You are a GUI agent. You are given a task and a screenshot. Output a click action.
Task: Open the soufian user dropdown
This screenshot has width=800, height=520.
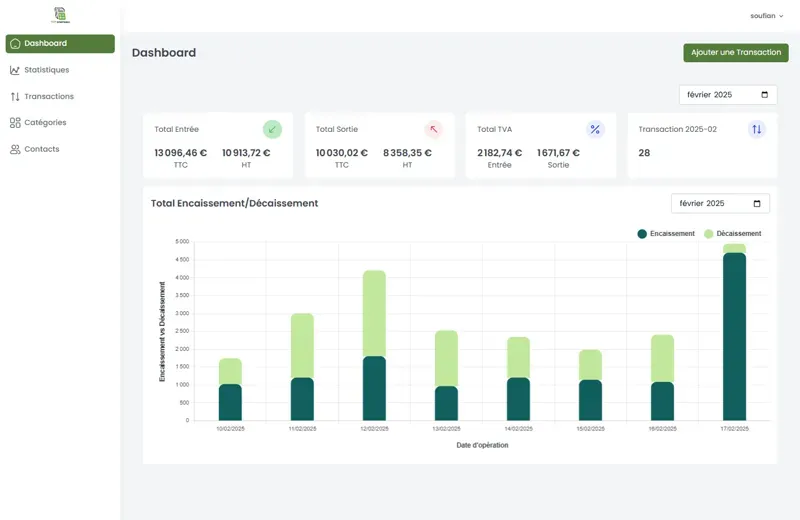(766, 16)
